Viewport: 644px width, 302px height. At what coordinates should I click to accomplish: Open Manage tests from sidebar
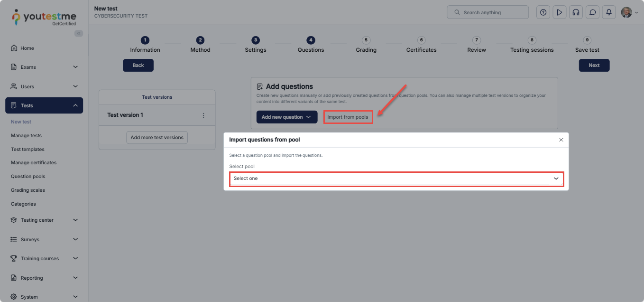[26, 136]
